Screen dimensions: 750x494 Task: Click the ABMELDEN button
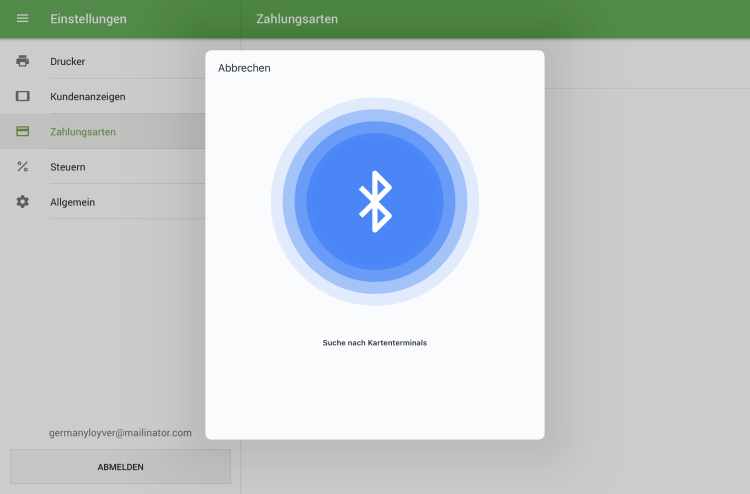point(121,467)
